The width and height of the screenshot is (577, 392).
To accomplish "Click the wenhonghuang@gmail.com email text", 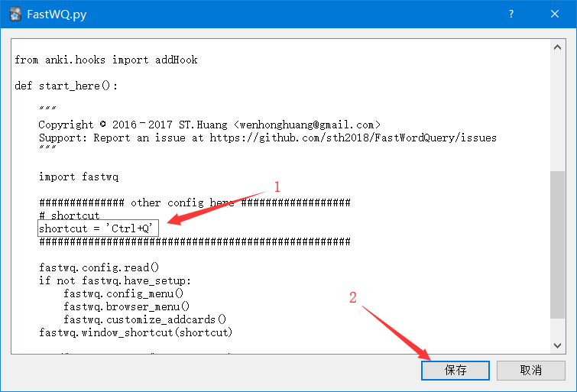I will click(307, 125).
